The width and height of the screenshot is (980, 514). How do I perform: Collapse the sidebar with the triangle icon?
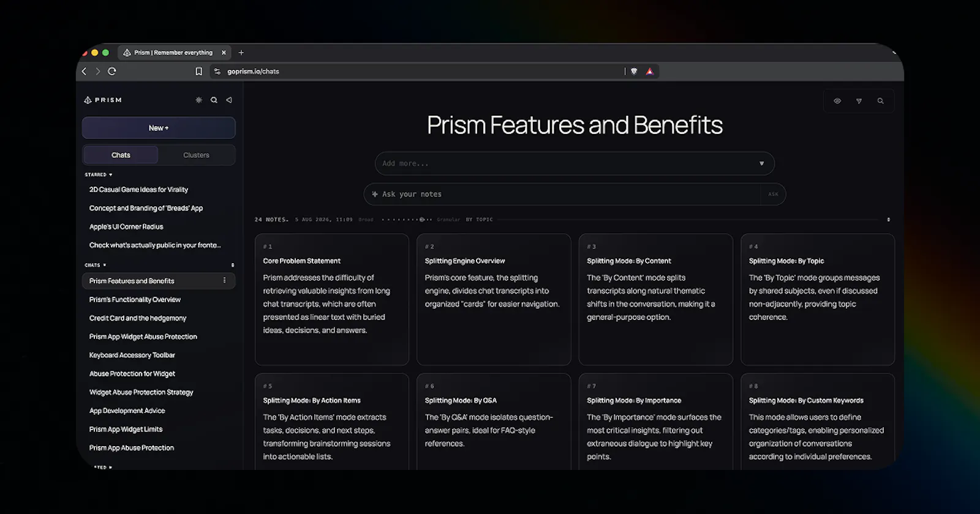pyautogui.click(x=229, y=100)
